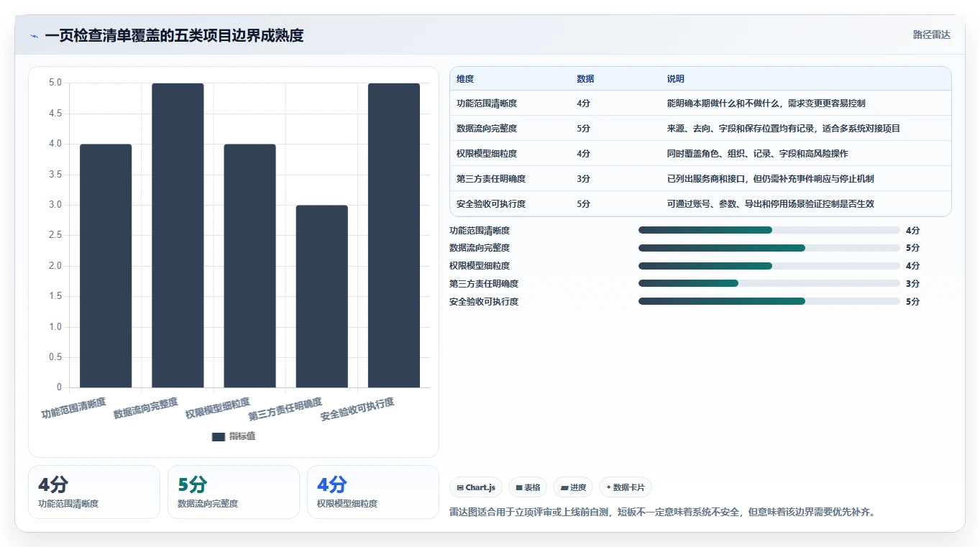
Task: Click the 数据流向完整度 bar in the chart
Action: pyautogui.click(x=178, y=236)
